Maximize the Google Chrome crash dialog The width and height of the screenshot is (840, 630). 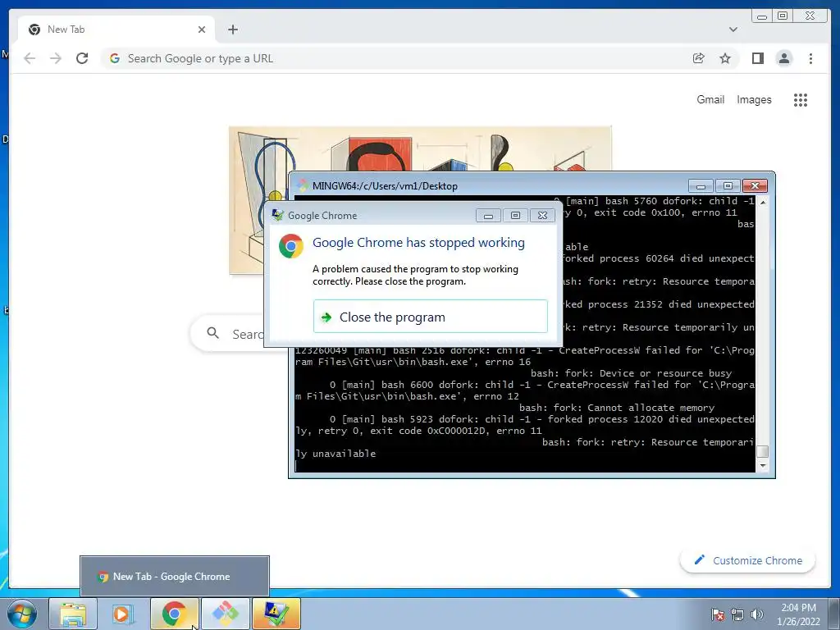[x=515, y=216]
